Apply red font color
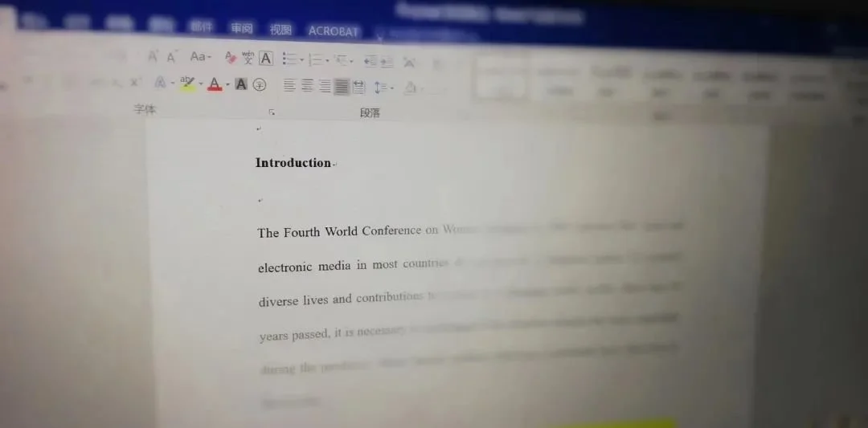Screen dimensions: 868x428 [215, 84]
